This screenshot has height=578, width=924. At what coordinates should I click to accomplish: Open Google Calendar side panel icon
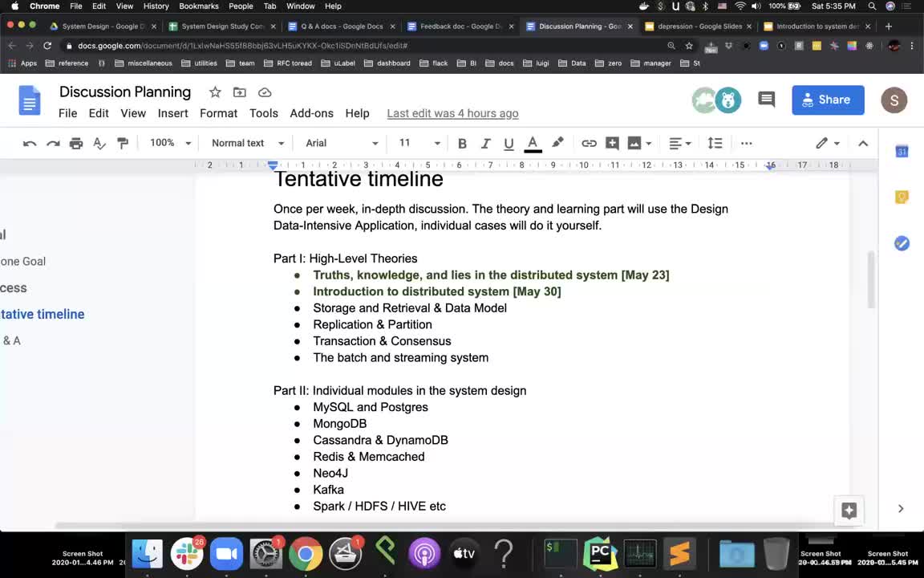[902, 152]
